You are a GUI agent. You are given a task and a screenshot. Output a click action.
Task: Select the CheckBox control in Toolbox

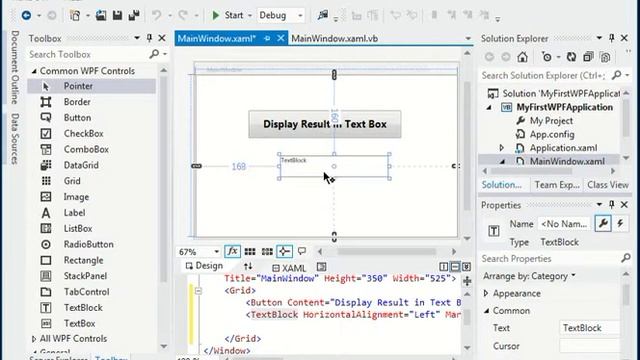tap(91, 134)
